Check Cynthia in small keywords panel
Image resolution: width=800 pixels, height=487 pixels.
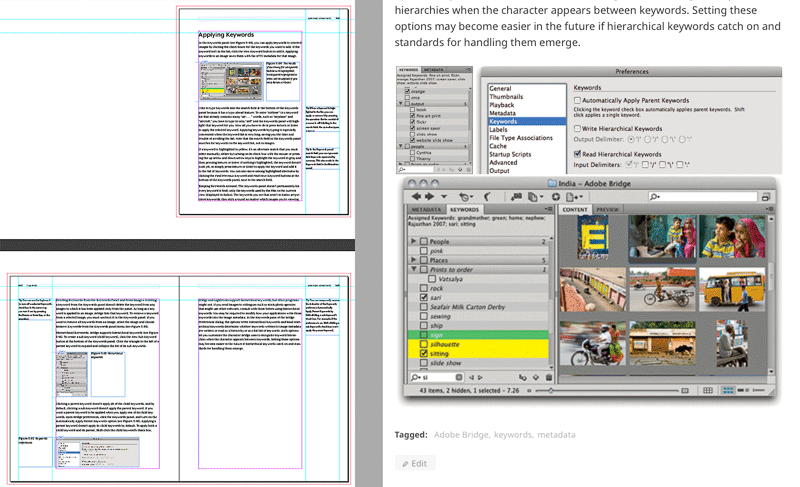[x=412, y=152]
